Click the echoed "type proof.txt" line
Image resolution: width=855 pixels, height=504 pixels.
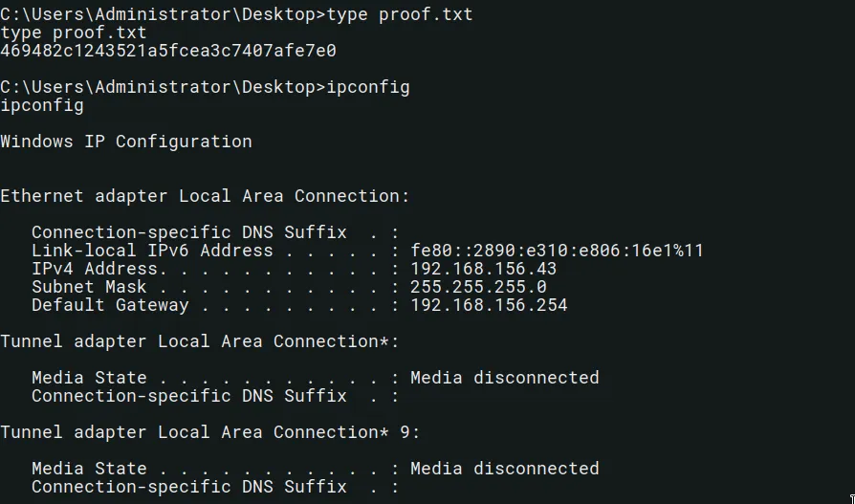coord(74,33)
